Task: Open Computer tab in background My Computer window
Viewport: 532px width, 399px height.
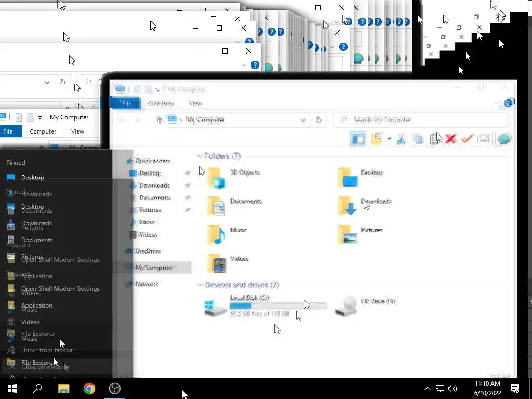Action: pos(43,131)
